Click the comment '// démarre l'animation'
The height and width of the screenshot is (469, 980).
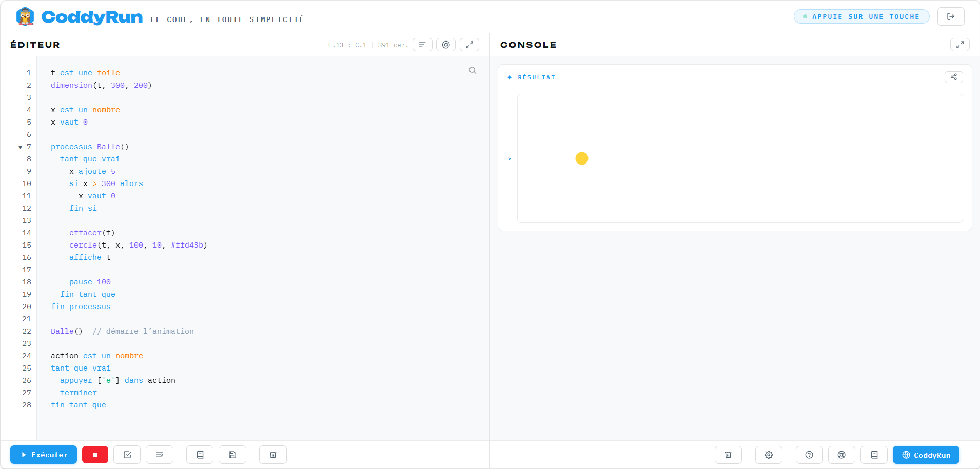[143, 331]
